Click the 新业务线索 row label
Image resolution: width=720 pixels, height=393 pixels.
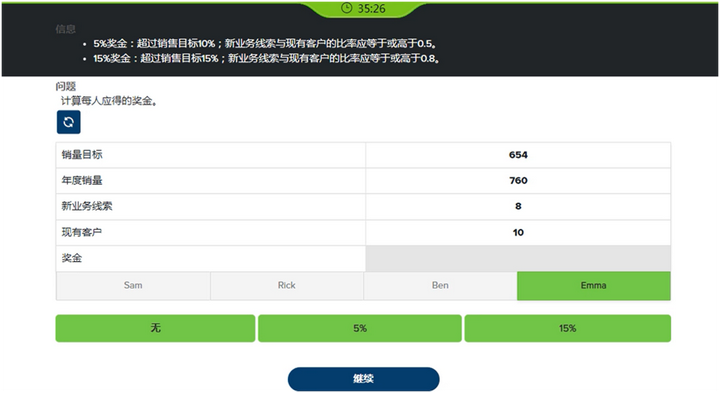point(87,206)
